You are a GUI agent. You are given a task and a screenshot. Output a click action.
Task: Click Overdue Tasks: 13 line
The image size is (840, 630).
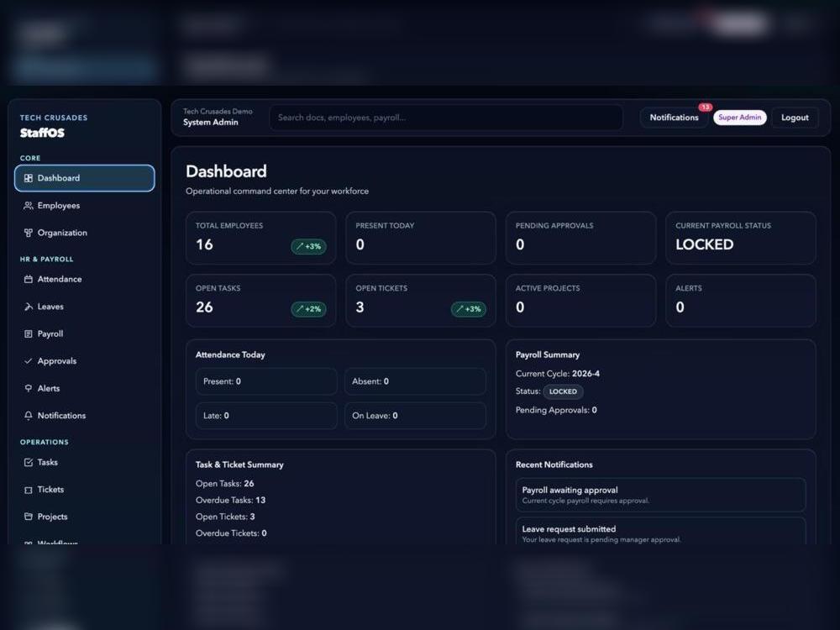tap(230, 500)
